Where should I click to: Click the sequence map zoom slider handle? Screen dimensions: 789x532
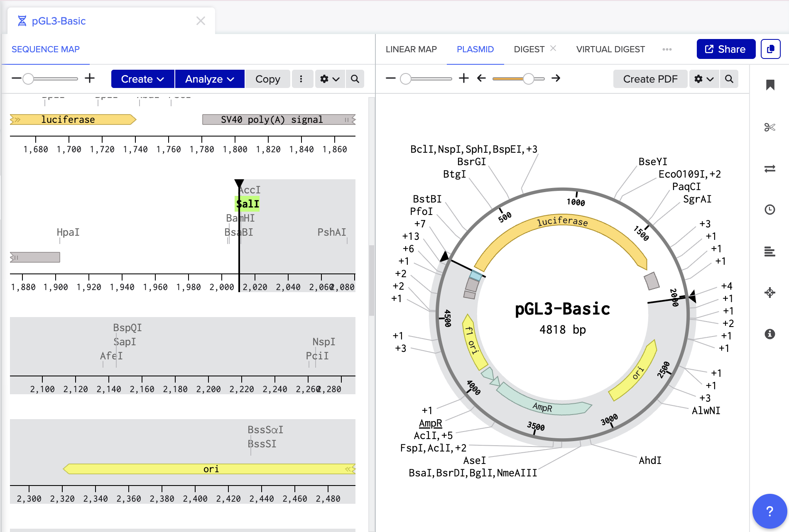point(28,78)
